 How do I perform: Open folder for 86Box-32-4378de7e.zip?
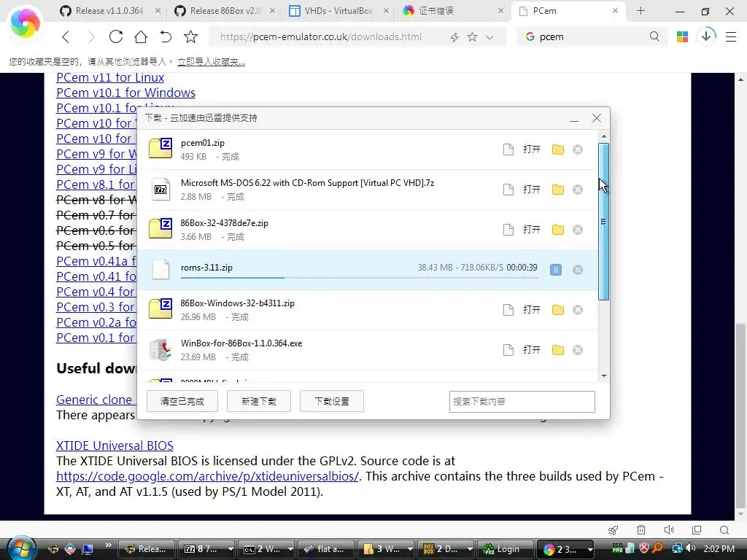(x=558, y=230)
